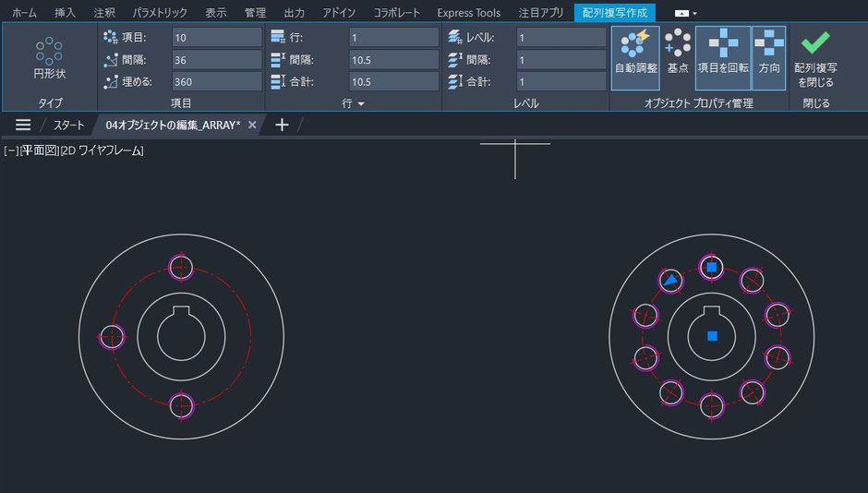Select the blue square grip on top hole
868x493 pixels.
pos(712,267)
